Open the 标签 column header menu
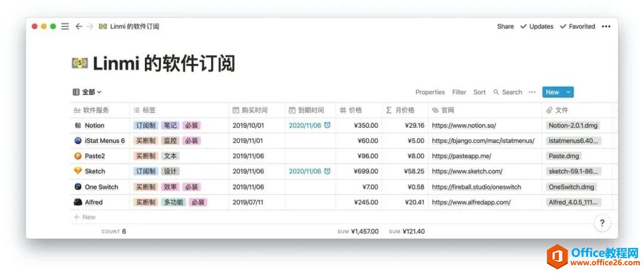644x273 pixels. tap(179, 111)
